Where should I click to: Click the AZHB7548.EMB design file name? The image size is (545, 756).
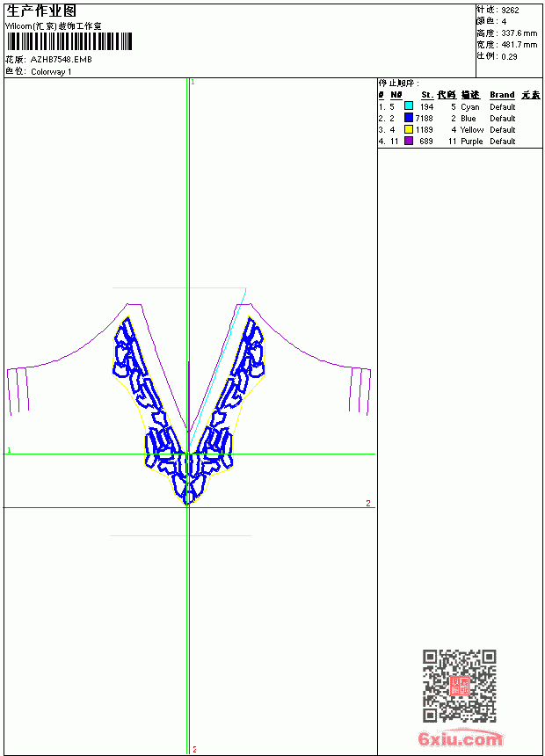(62, 59)
